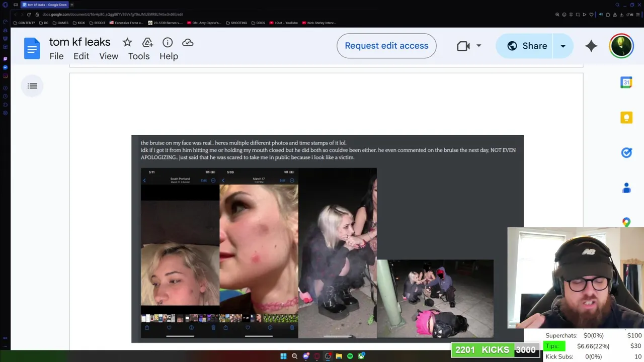Image resolution: width=644 pixels, height=362 pixels.
Task: Click the first bruise phone screenshot
Action: [180, 253]
